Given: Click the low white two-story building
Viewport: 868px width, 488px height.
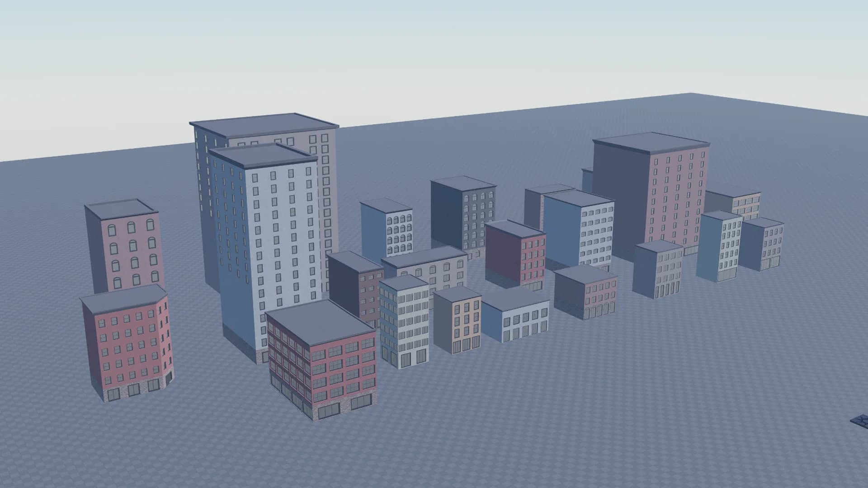Looking at the screenshot, I should point(516,315).
